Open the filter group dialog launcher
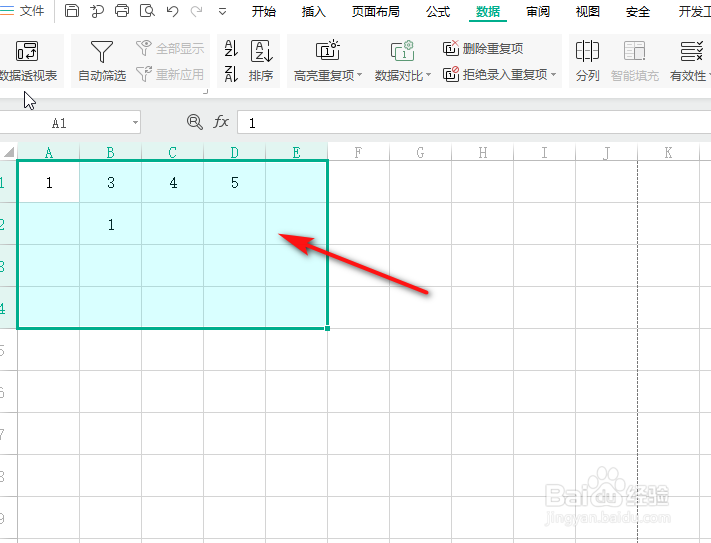 (205, 92)
